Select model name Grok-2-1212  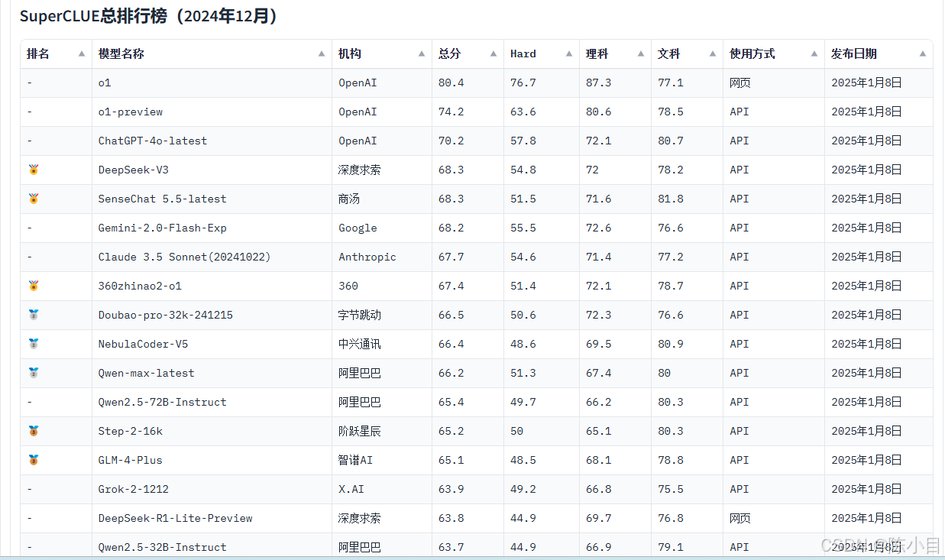point(134,489)
